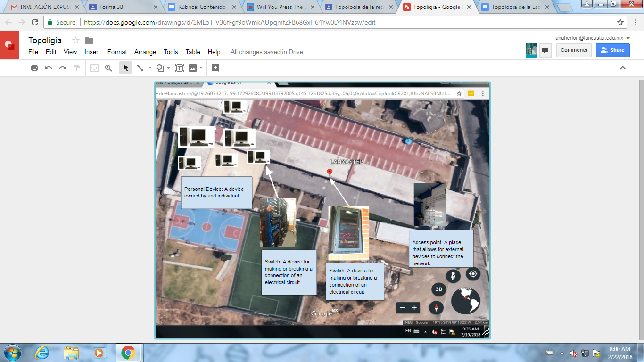Open Windows Media Player from taskbar
The width and height of the screenshot is (644, 362).
(99, 353)
